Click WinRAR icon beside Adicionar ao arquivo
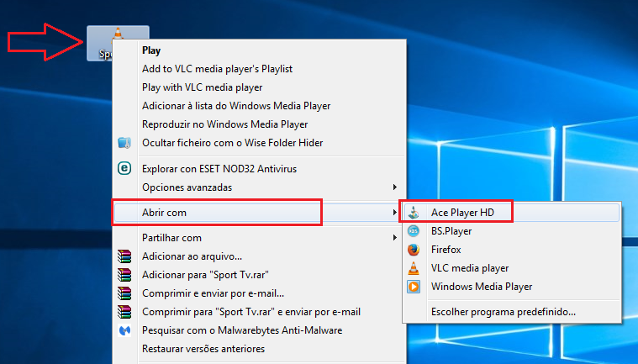The width and height of the screenshot is (638, 364). pyautogui.click(x=124, y=256)
